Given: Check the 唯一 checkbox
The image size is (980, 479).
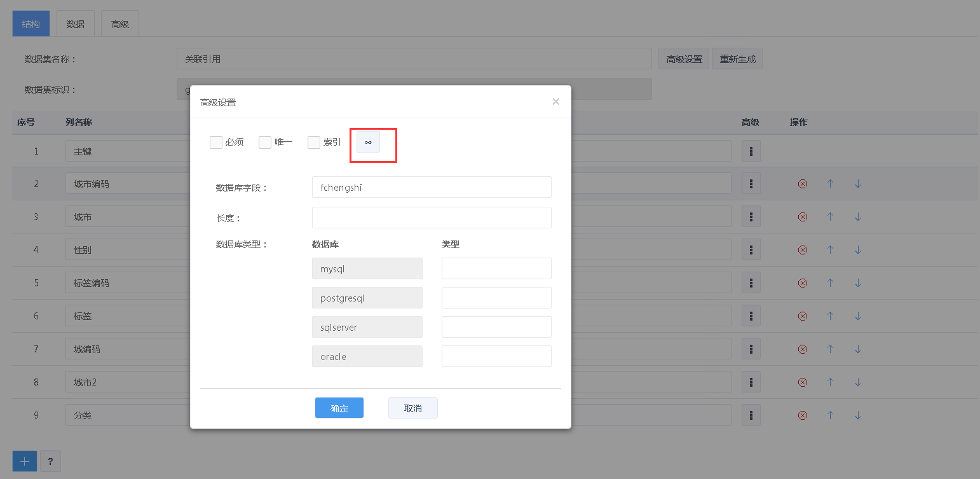Looking at the screenshot, I should point(265,142).
